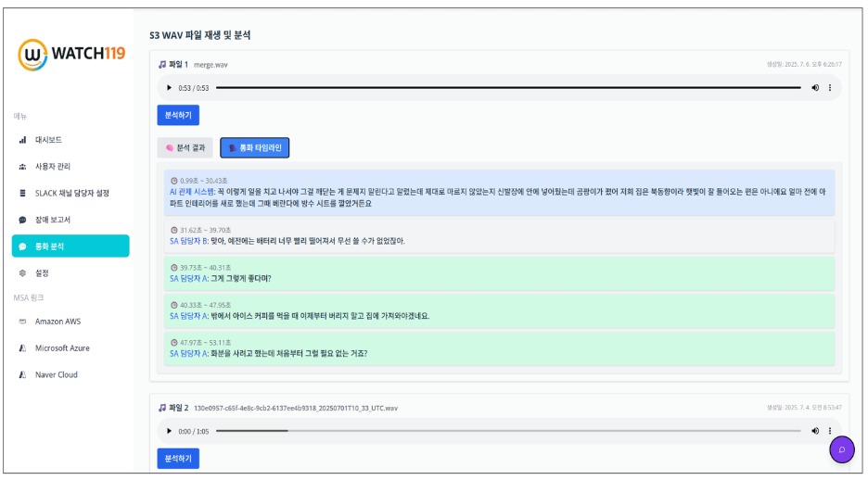Open more options for merge.wav player
The height and width of the screenshot is (480, 868).
pyautogui.click(x=829, y=88)
